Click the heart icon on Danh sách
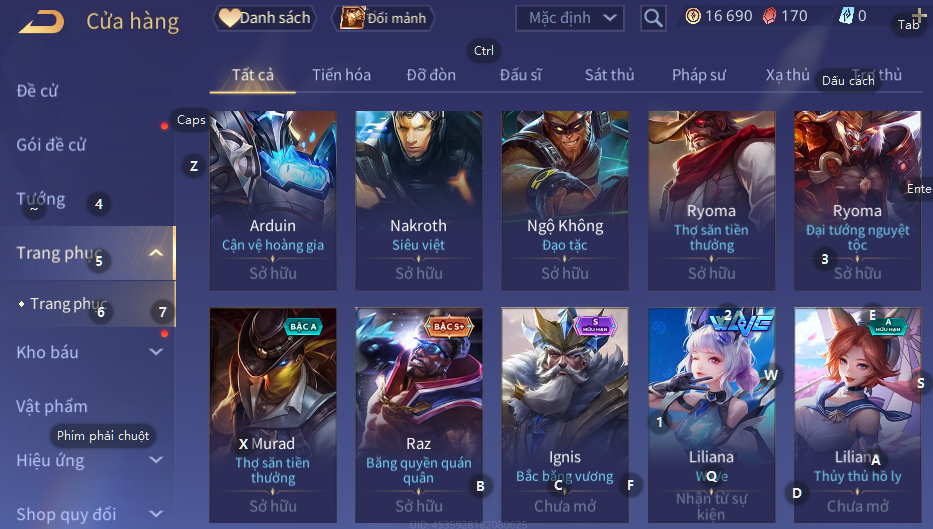Screen dimensions: 933x529 [x=228, y=18]
